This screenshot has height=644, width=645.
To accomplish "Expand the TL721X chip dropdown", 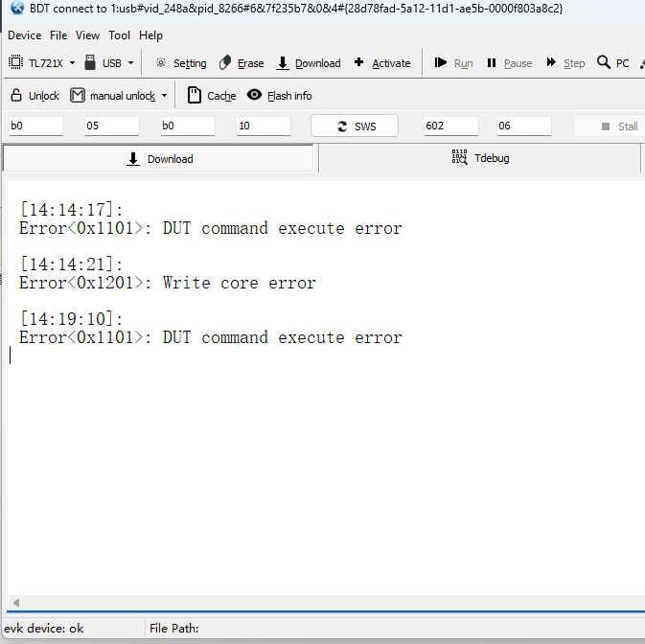I will 72,63.
